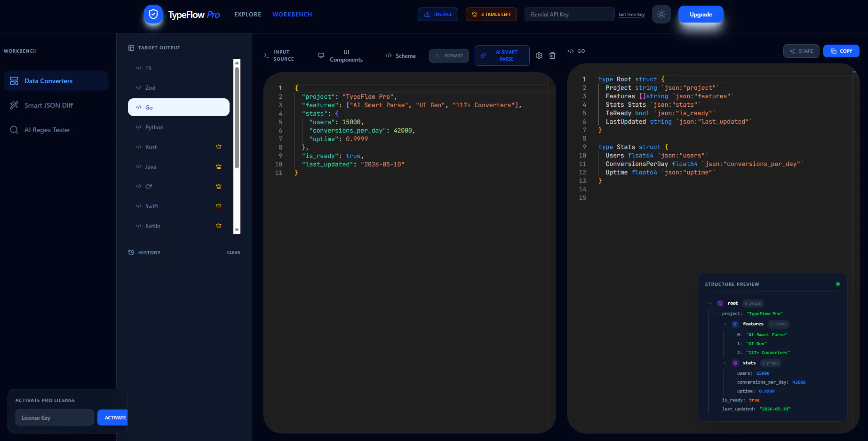Focus the License Key field

(x=55, y=417)
